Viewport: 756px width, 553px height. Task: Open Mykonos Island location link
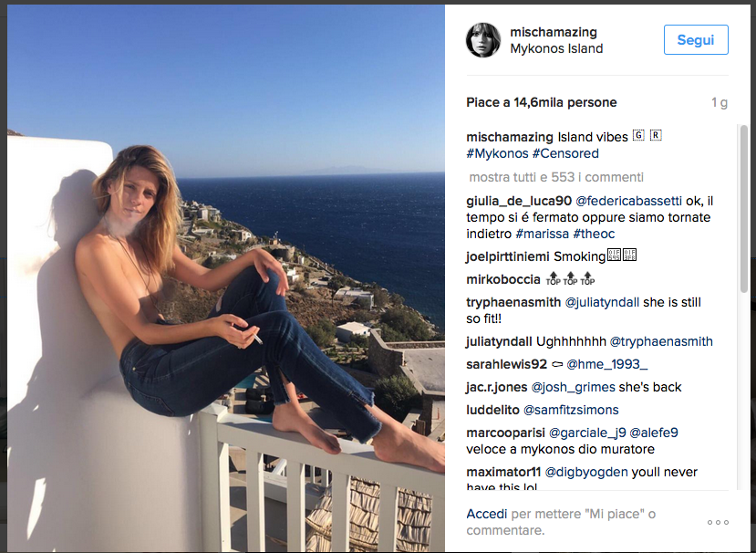(556, 48)
